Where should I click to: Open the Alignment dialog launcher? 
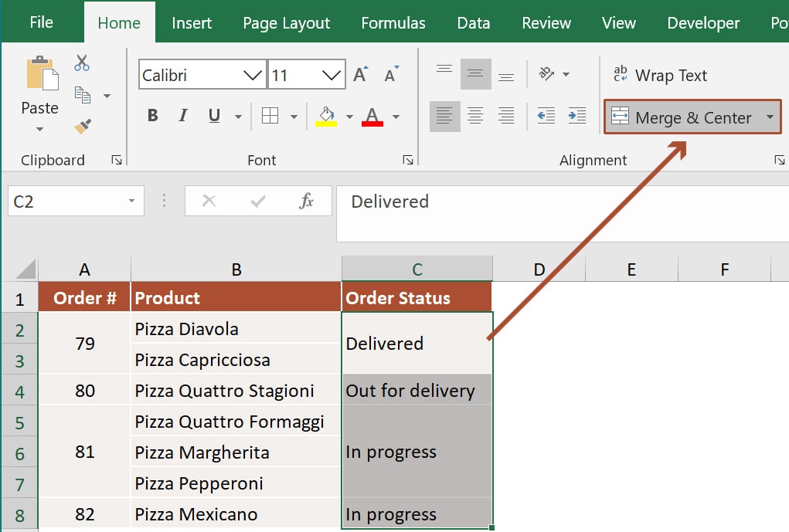click(x=780, y=160)
